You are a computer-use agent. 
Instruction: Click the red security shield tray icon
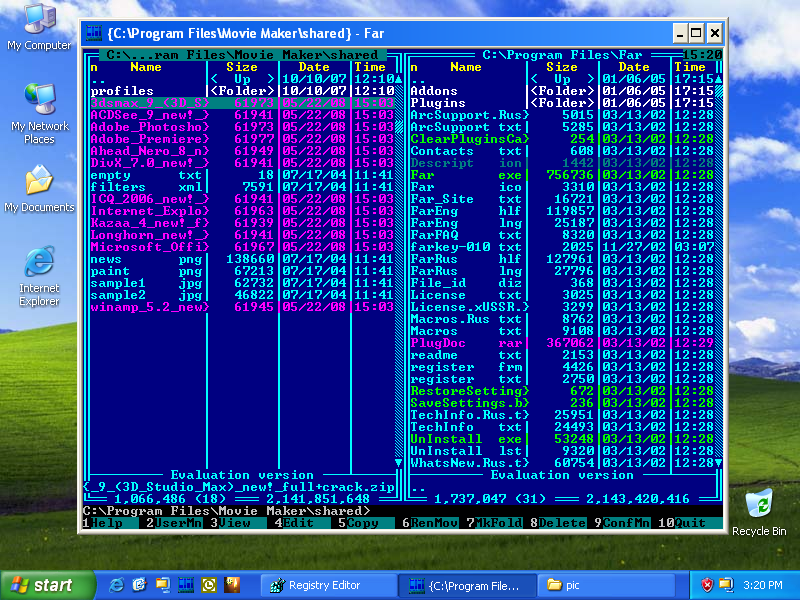click(x=707, y=585)
